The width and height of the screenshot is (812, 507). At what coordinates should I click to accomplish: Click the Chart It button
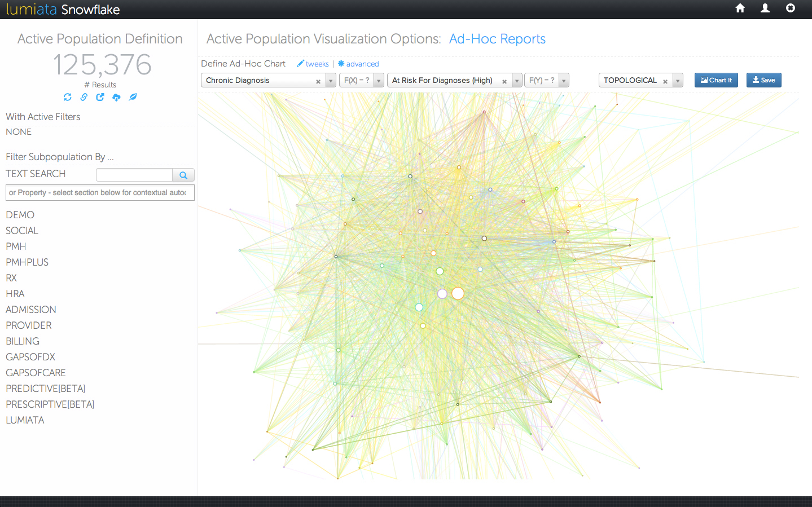[716, 80]
